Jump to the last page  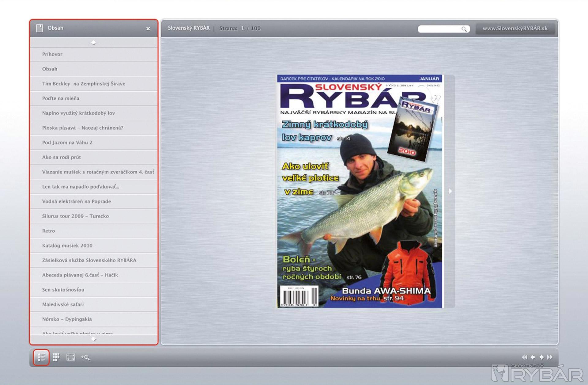550,357
